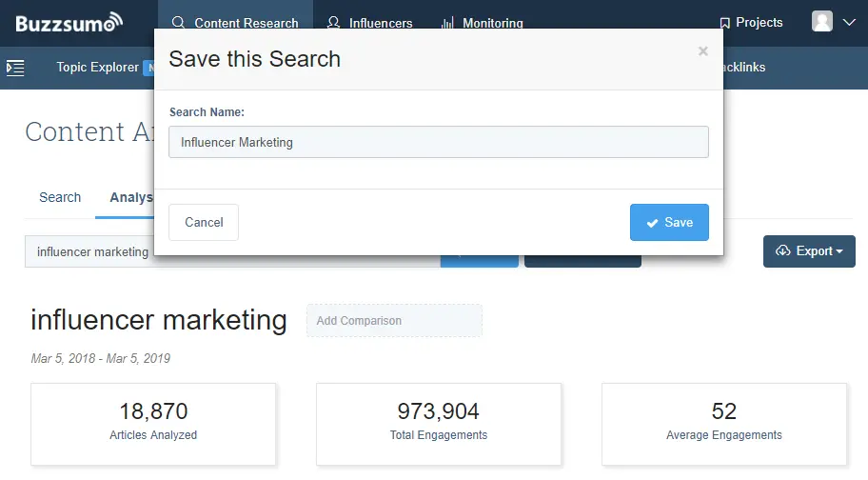The height and width of the screenshot is (480, 868).
Task: Select the Articles Analyzed stat card
Action: 153,424
